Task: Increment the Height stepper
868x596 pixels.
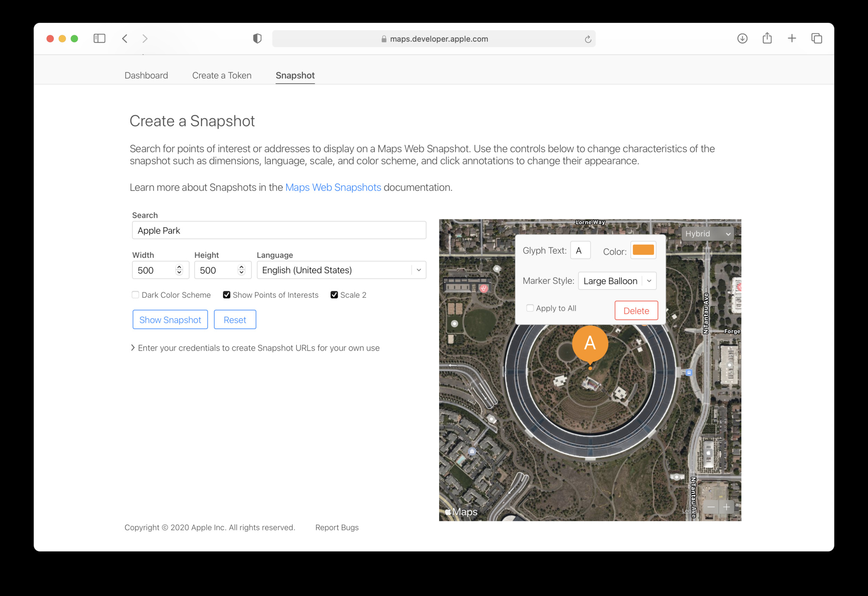Action: (242, 267)
